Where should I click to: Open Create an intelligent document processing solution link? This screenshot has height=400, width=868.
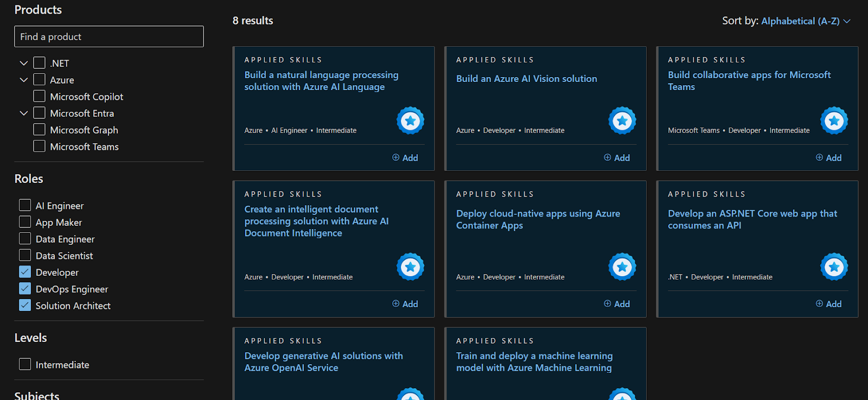tap(316, 221)
